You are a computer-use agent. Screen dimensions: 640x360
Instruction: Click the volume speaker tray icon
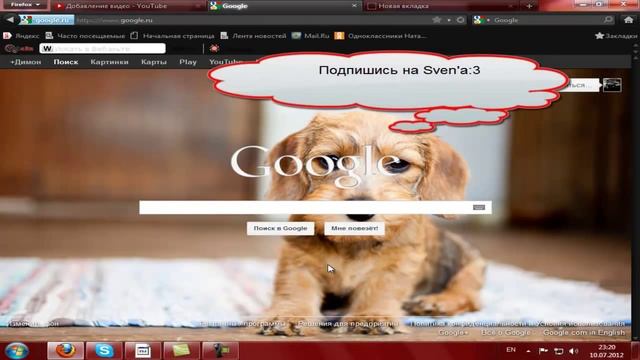pyautogui.click(x=573, y=351)
